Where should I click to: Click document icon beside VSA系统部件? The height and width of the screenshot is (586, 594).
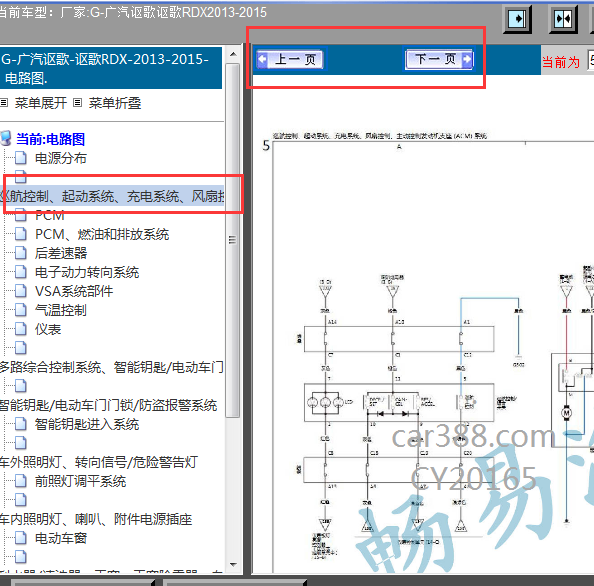[x=21, y=291]
